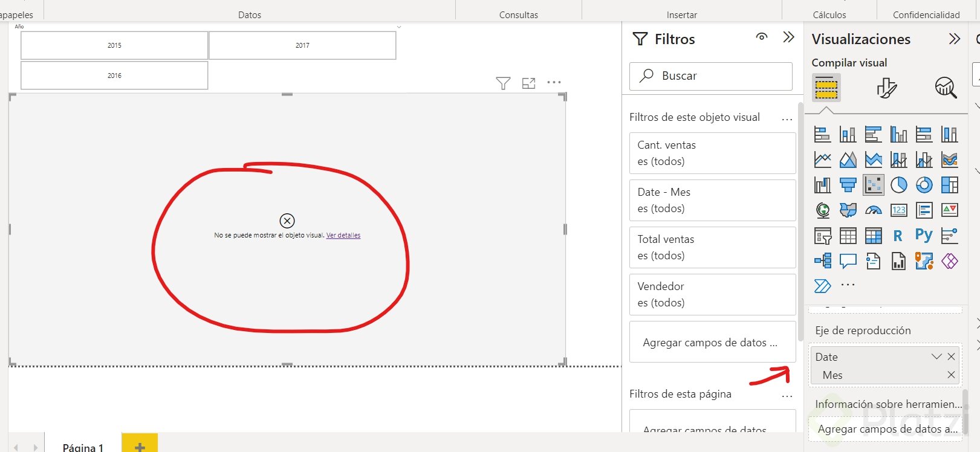Image resolution: width=980 pixels, height=452 pixels.
Task: Switch to the Analytics magnifier tab
Action: (x=946, y=88)
